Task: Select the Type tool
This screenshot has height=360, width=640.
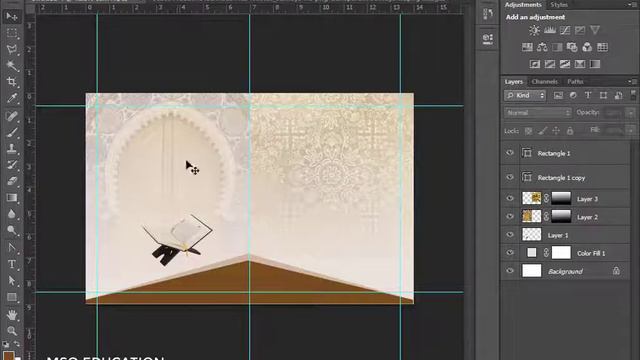Action: coord(12,264)
